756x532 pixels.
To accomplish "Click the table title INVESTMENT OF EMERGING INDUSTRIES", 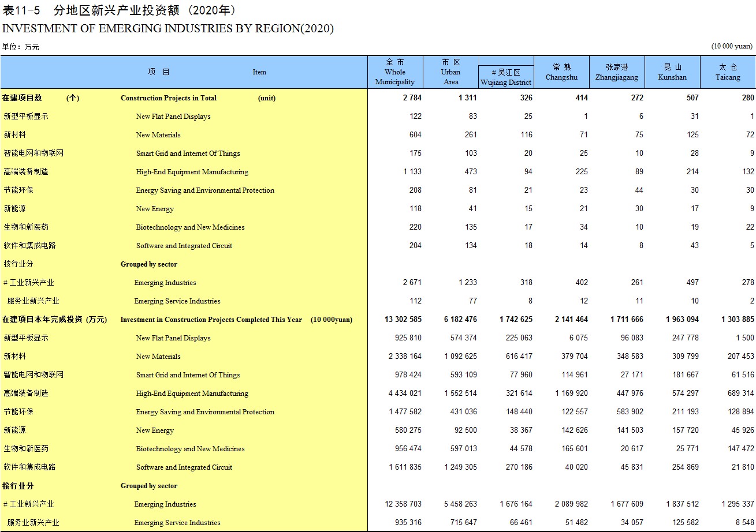I will [x=167, y=28].
